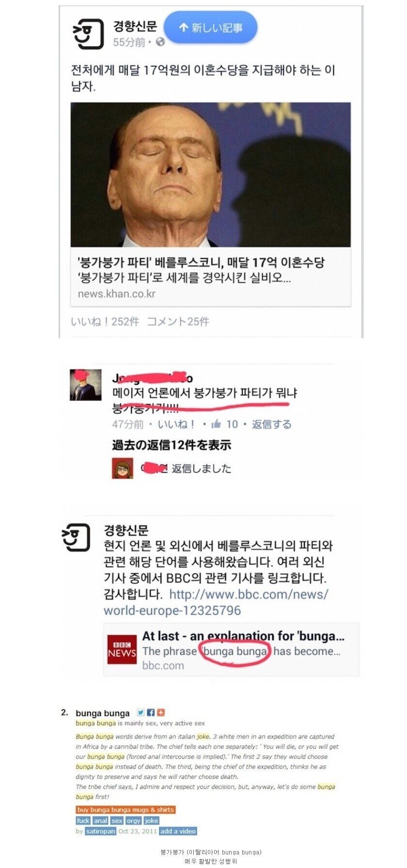
Task: Follow the bbc.com/news world-europe hyperlink
Action: pyautogui.click(x=216, y=602)
